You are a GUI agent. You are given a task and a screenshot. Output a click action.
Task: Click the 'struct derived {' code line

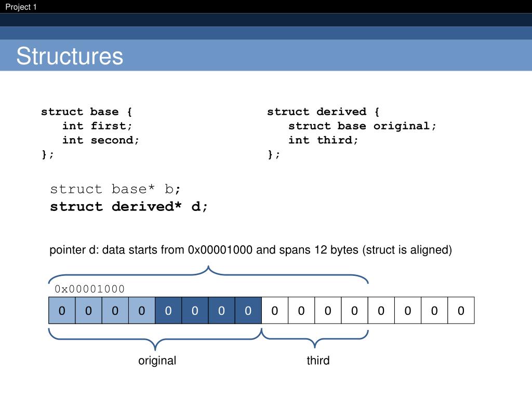pyautogui.click(x=323, y=112)
